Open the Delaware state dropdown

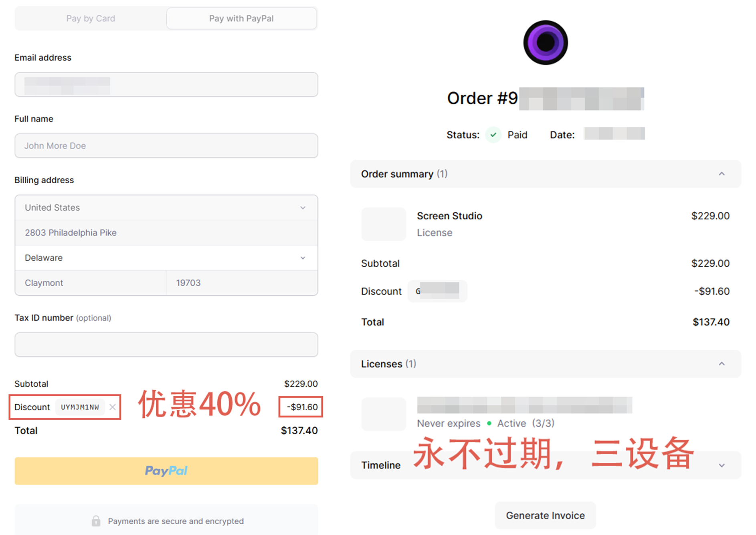click(x=166, y=258)
